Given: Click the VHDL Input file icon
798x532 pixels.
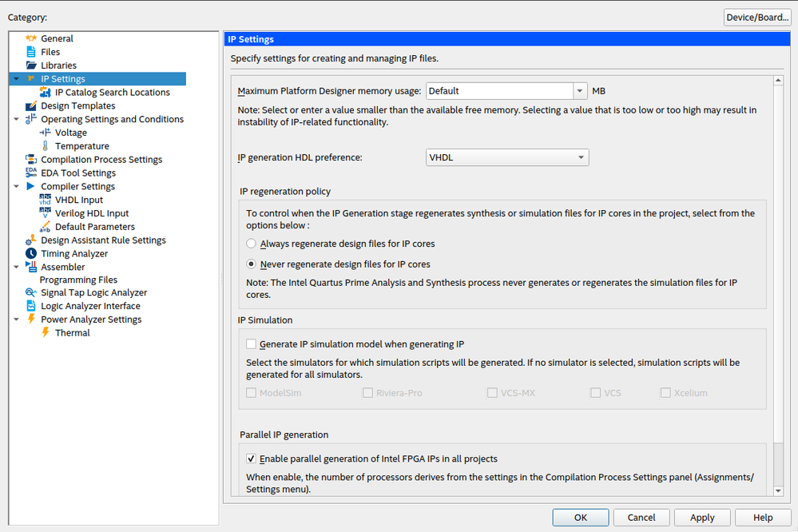Looking at the screenshot, I should point(46,200).
